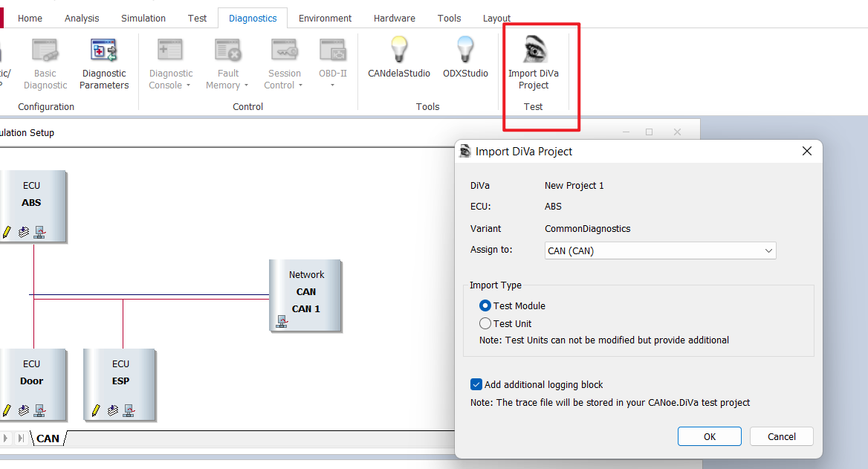The height and width of the screenshot is (469, 868).
Task: Select the Test Module radio button
Action: click(485, 305)
